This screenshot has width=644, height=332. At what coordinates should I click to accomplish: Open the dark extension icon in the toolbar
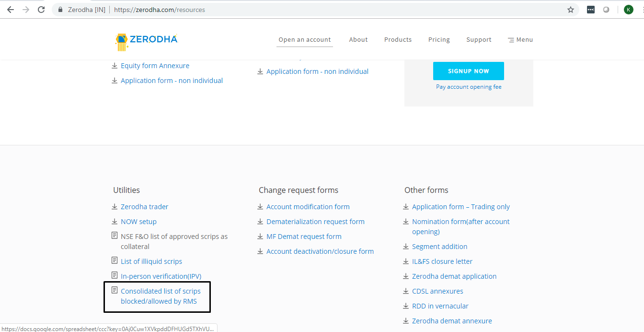coord(591,10)
